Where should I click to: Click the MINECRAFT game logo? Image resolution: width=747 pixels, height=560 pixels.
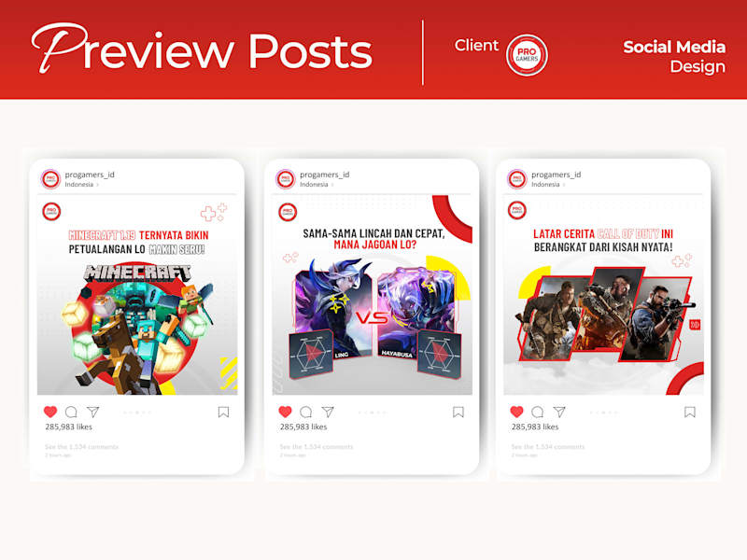tap(137, 273)
